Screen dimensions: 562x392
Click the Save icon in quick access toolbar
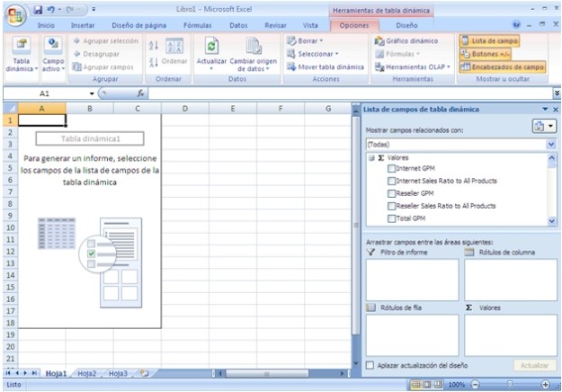38,8
